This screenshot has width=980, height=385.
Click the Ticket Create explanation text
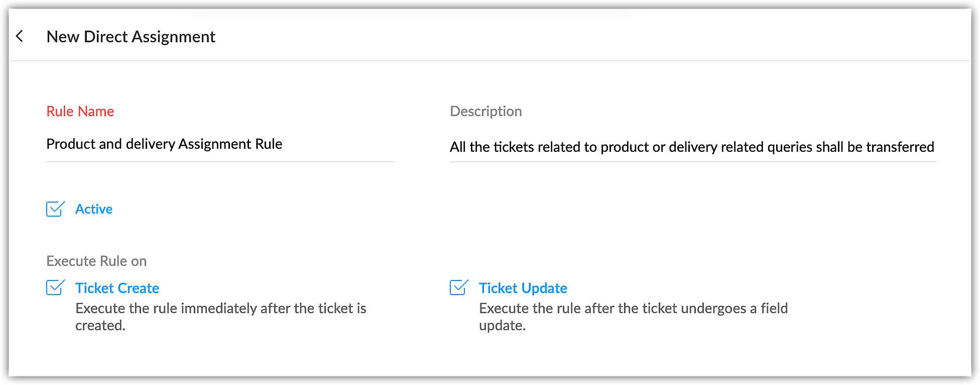220,317
